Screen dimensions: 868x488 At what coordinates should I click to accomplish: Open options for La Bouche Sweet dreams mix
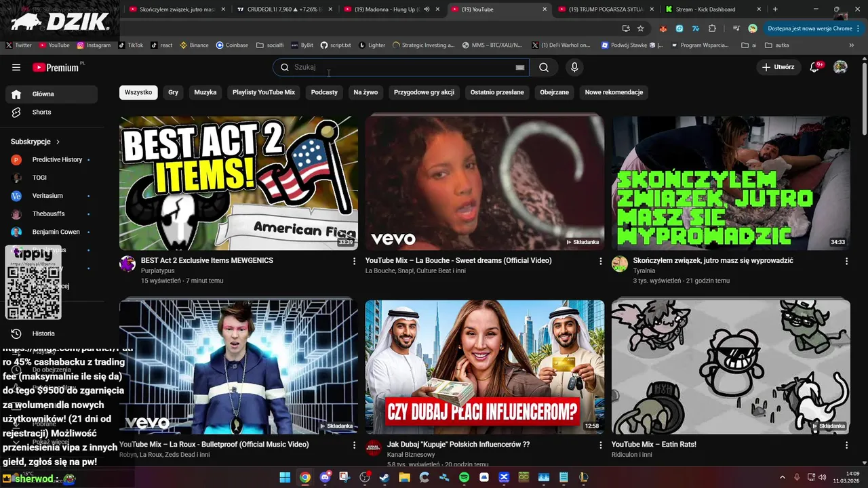600,261
